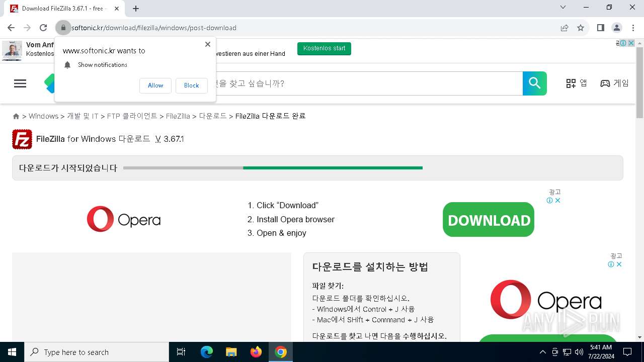Go to FTP 클라이언트 breadcrumb link
The height and width of the screenshot is (362, 644).
[132, 116]
